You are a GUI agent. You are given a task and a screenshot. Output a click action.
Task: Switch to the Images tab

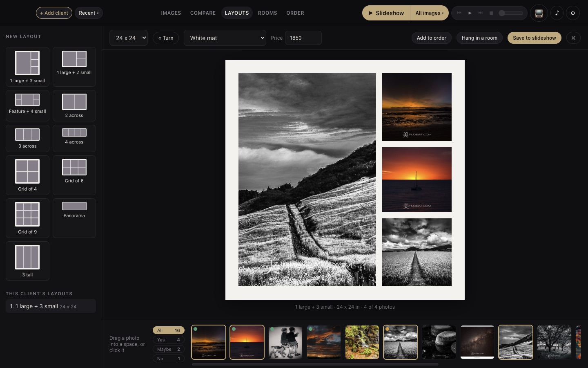coord(171,13)
